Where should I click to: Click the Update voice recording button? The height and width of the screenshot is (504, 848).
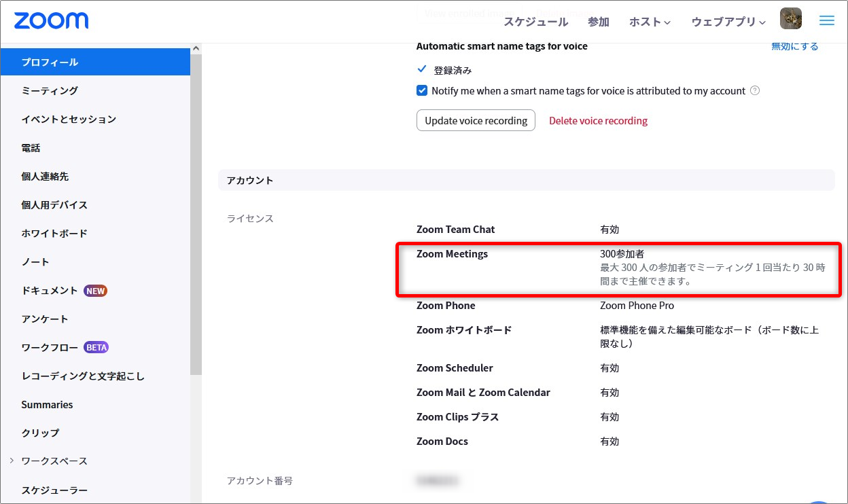476,120
